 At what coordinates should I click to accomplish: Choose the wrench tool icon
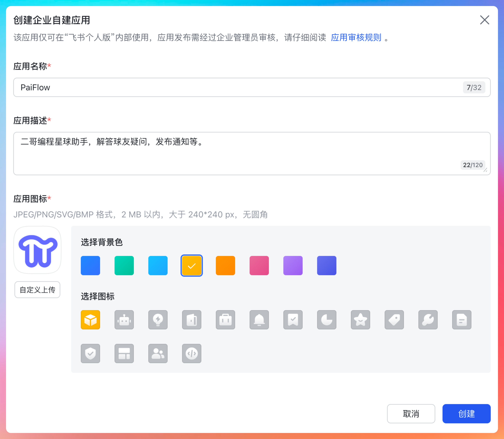(x=428, y=320)
